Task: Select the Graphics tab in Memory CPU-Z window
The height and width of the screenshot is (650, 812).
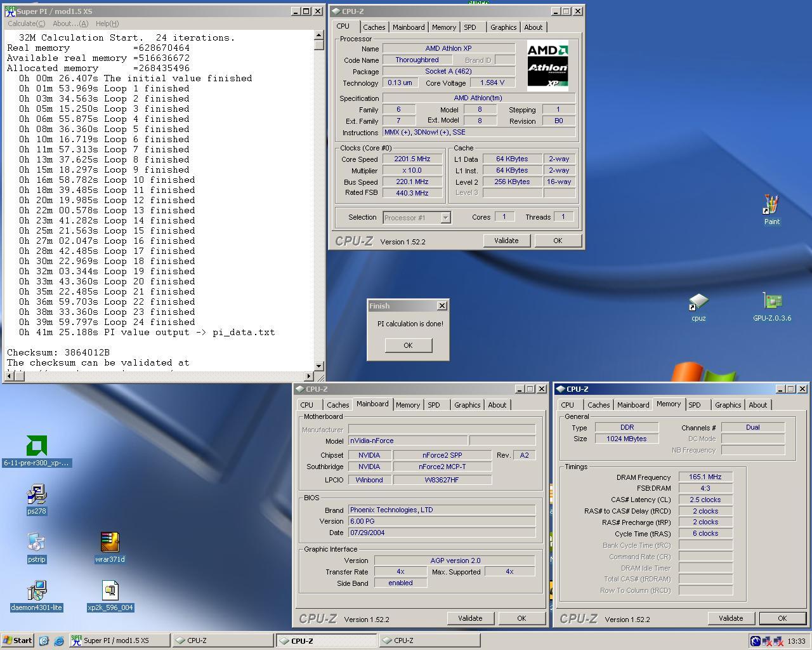Action: 728,405
